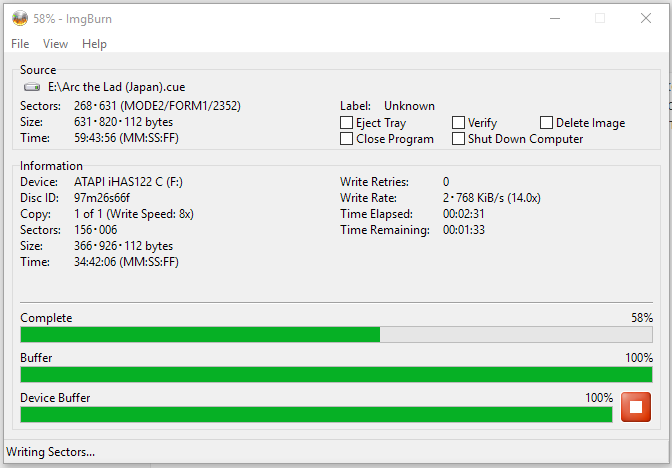
Task: Click the Device Buffer progress bar
Action: tap(316, 414)
